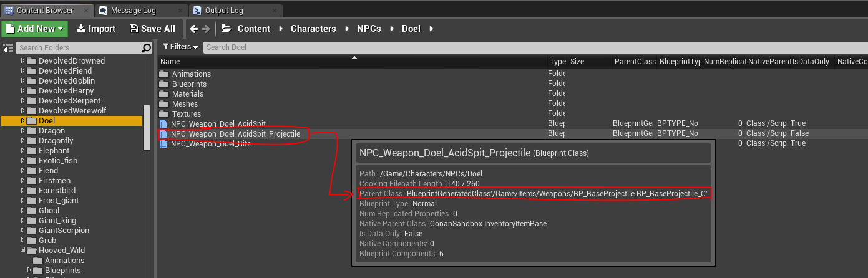Open the Filters dropdown

click(180, 47)
